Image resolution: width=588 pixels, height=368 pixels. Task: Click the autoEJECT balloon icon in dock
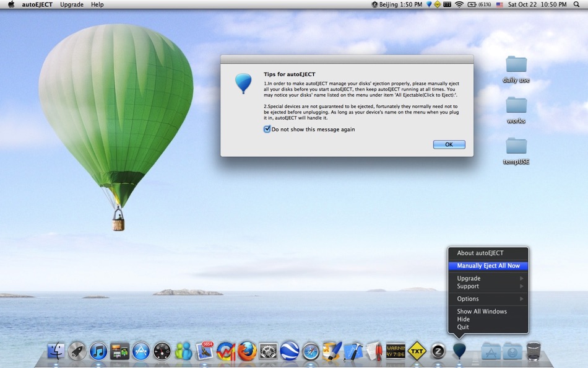tap(459, 351)
